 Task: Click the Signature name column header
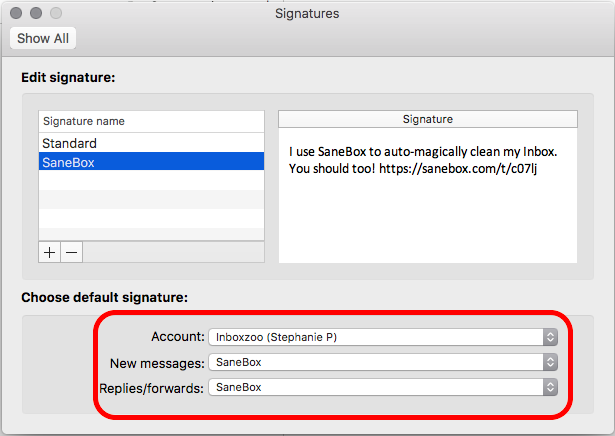(x=150, y=121)
